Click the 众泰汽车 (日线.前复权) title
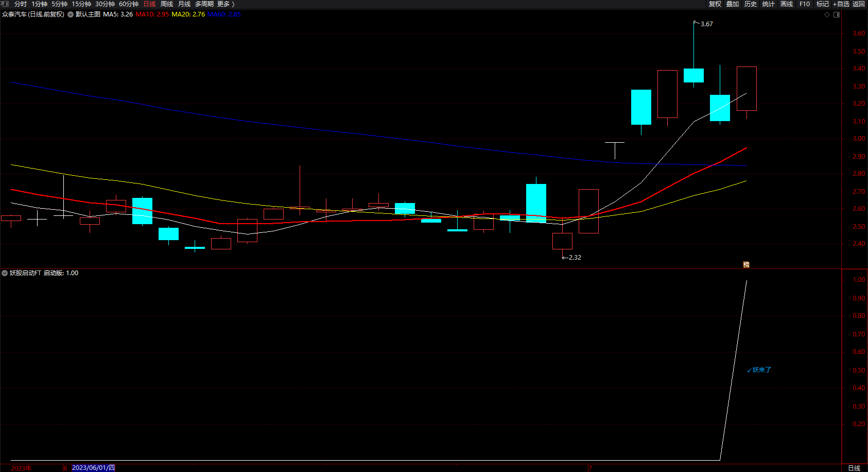 pyautogui.click(x=33, y=14)
